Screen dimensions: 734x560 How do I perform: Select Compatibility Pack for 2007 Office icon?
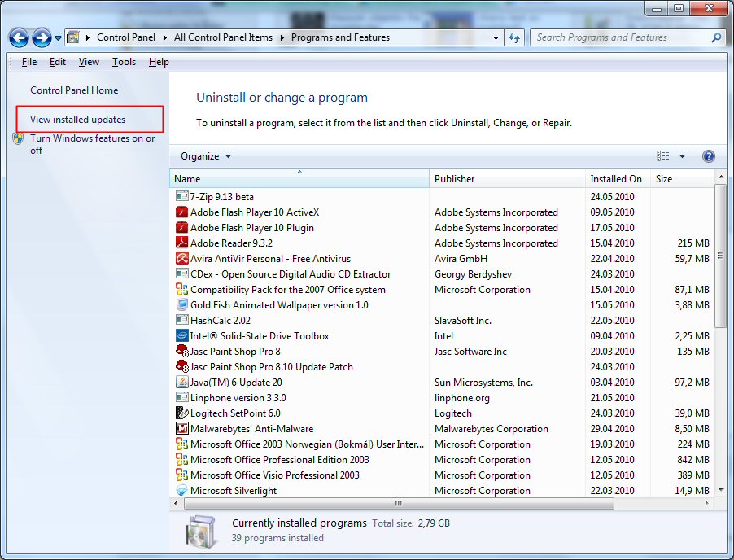tap(181, 290)
